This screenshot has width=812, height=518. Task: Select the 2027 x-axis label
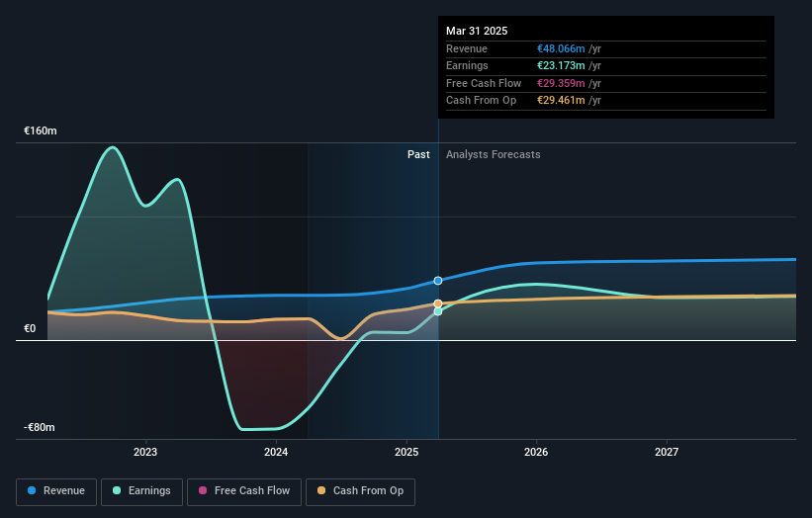coord(667,452)
